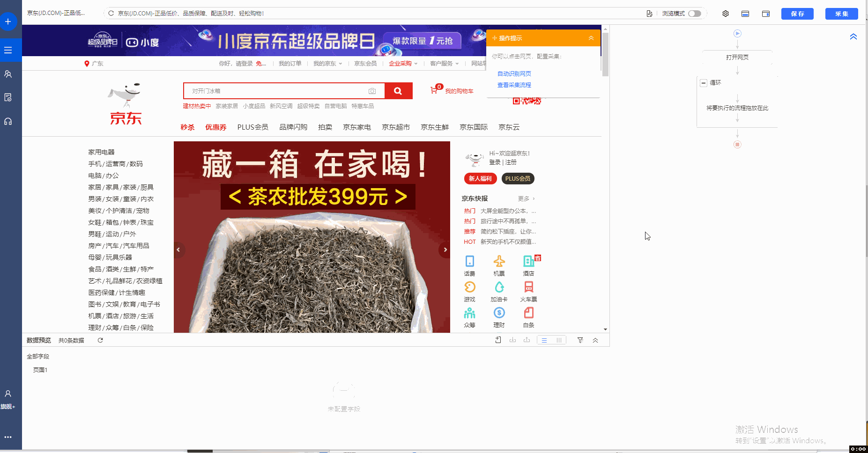Click the Collect (采集) button
This screenshot has height=453, width=868.
point(842,14)
